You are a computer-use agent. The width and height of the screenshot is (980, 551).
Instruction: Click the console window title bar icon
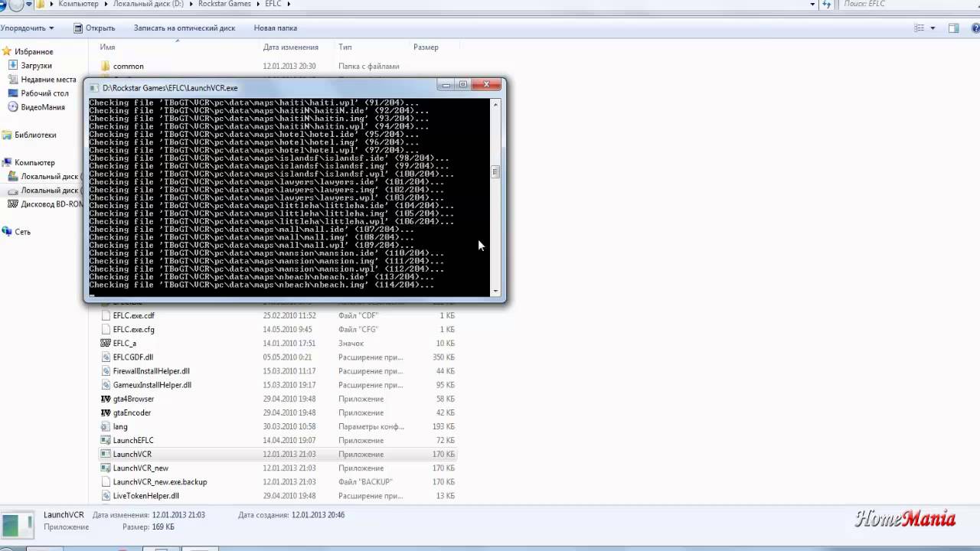95,88
